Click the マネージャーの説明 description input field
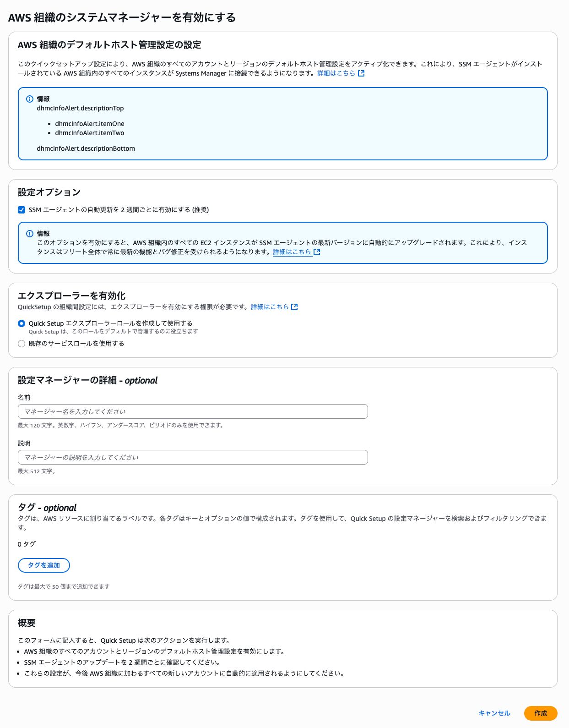 193,457
